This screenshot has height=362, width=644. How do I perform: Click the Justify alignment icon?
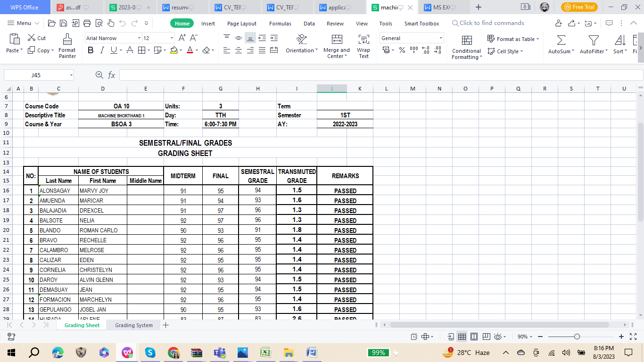[x=262, y=50]
